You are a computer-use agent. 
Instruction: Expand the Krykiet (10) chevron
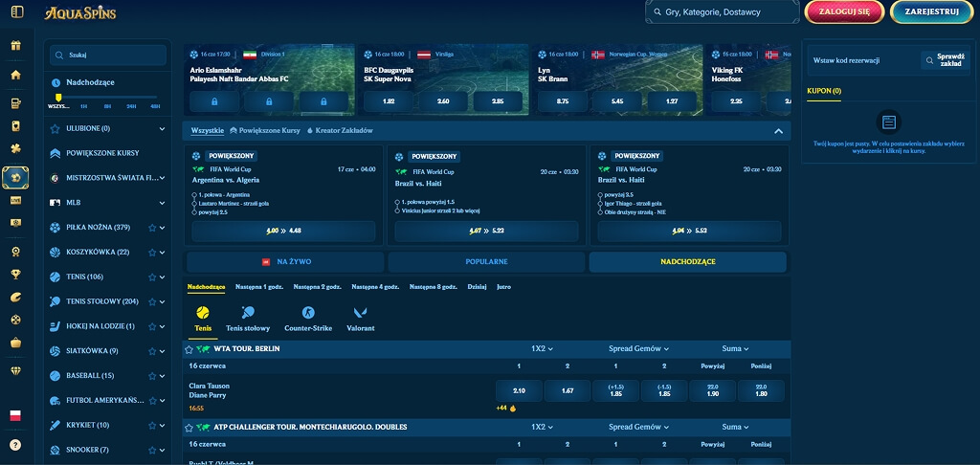coord(163,425)
